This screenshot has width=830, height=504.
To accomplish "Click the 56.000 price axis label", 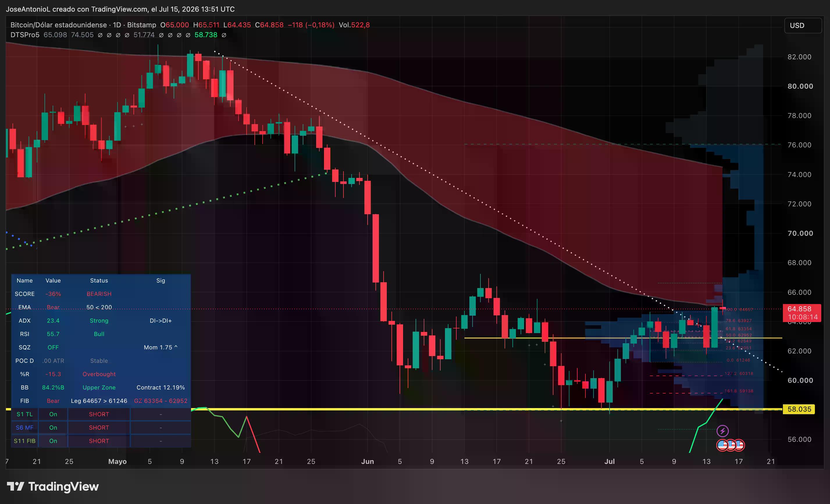I will pyautogui.click(x=799, y=439).
